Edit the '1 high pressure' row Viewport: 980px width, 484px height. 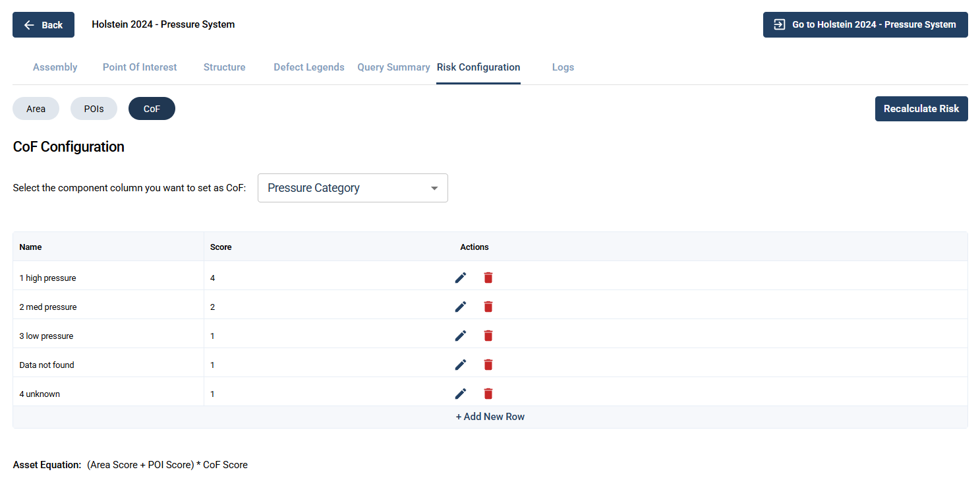point(461,278)
